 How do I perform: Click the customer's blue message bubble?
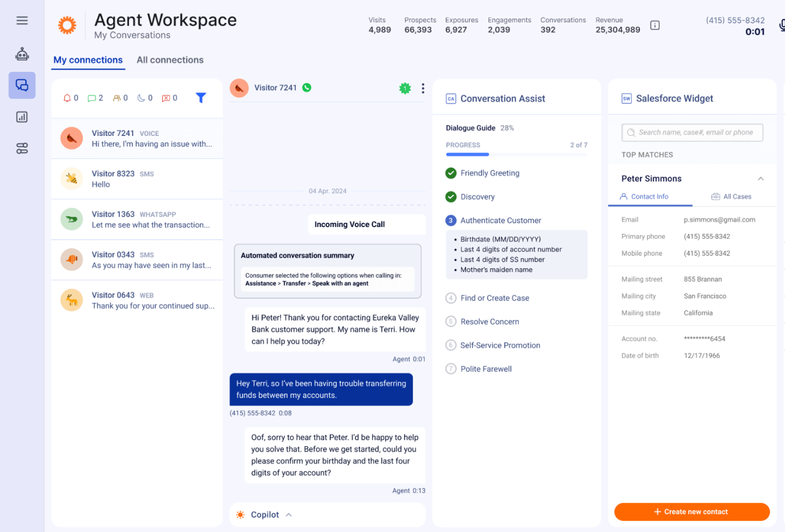click(321, 390)
